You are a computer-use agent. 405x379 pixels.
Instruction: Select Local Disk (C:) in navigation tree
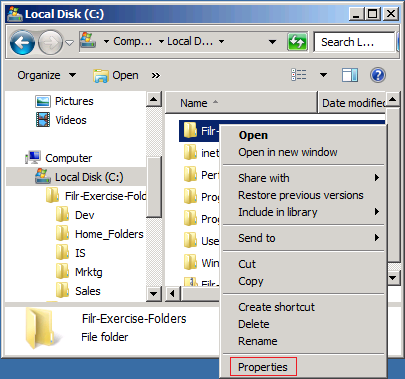(89, 177)
